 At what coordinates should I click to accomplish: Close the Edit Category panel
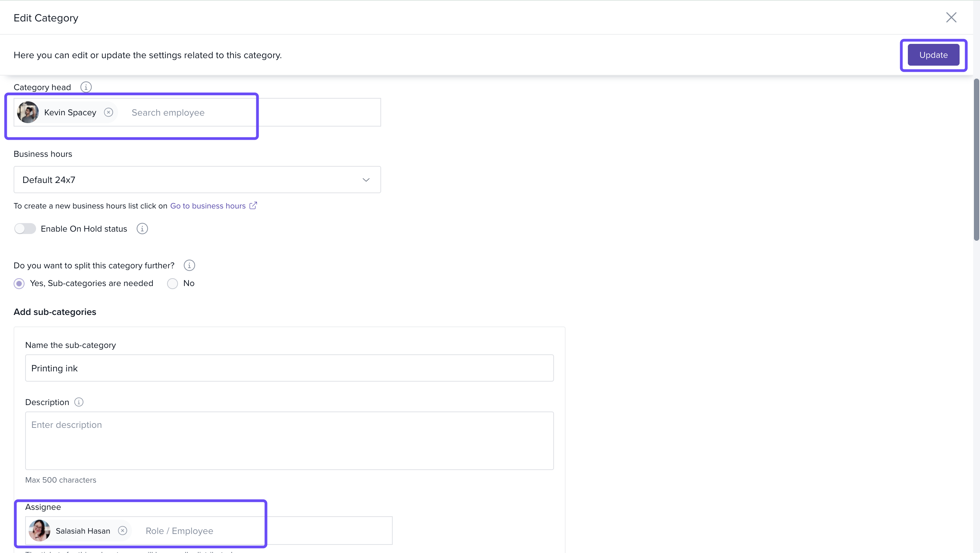pos(951,17)
